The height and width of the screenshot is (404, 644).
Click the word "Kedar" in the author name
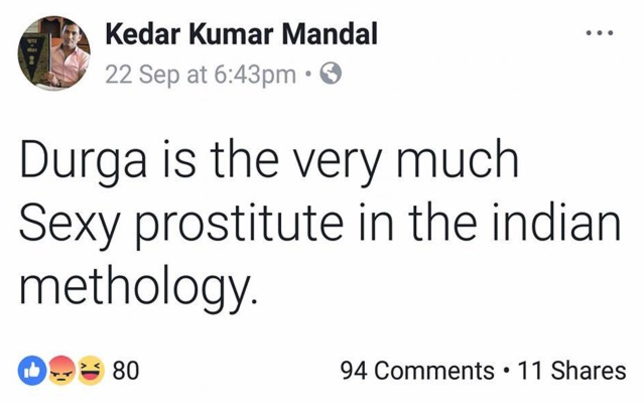tap(143, 34)
